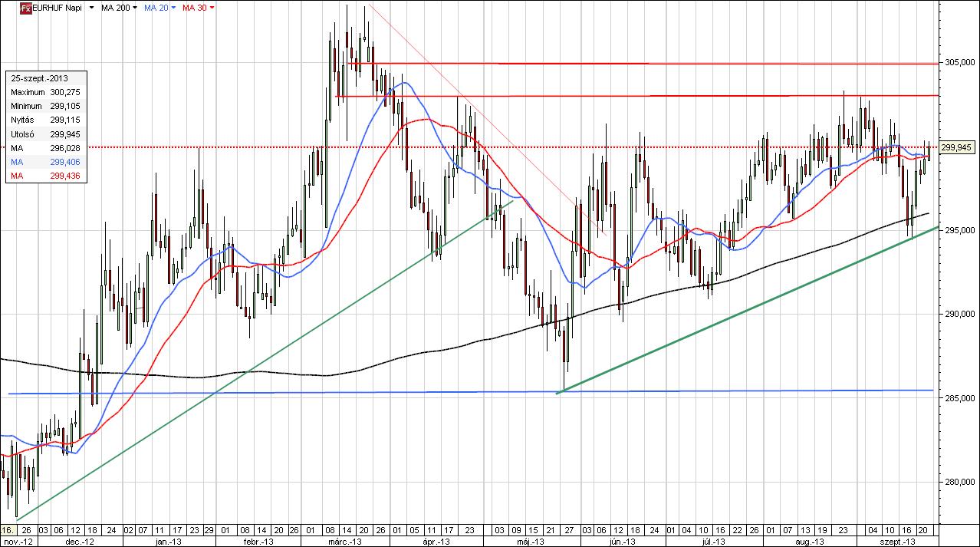Click the febr.-13 month label

point(258,542)
